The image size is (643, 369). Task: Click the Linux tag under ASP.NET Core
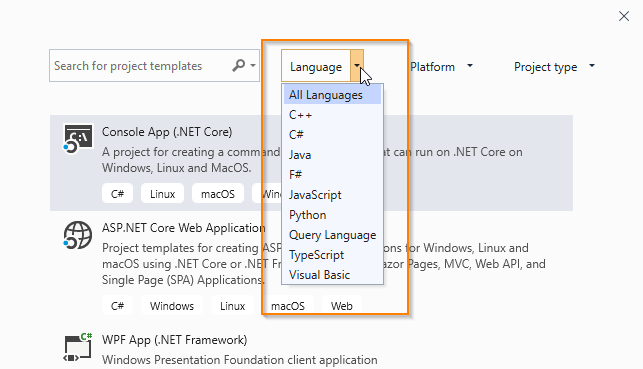click(233, 305)
